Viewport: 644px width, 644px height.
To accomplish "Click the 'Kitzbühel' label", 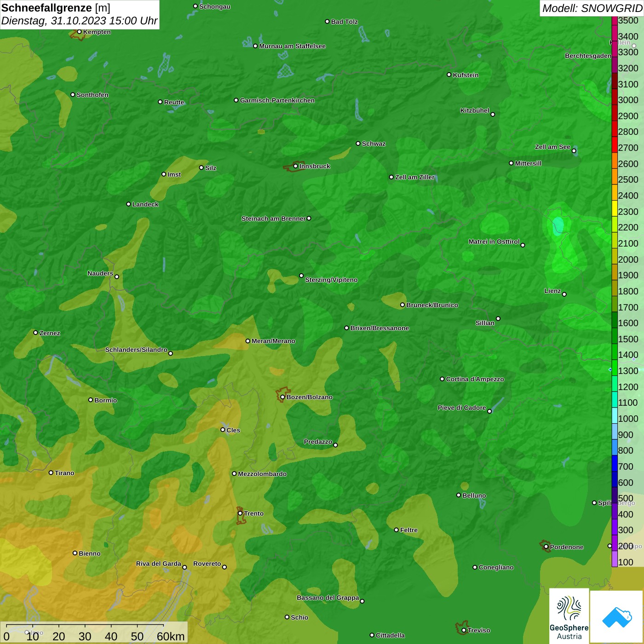I will coord(475,110).
